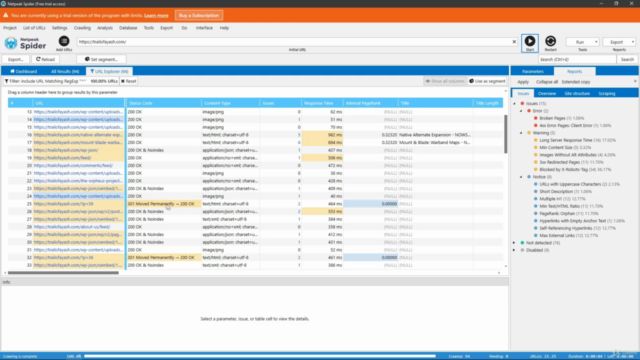This screenshot has width=640, height=360.
Task: Switch to the Dashboard tab
Action: pos(24,71)
